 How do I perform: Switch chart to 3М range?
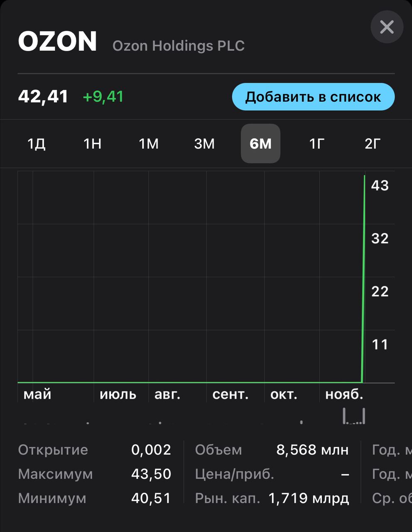(x=204, y=144)
